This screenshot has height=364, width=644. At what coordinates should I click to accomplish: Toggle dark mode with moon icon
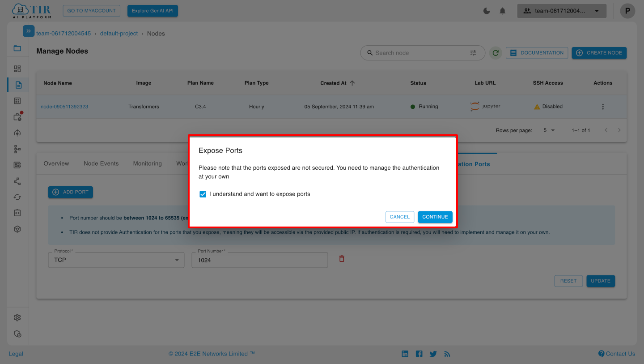click(487, 11)
